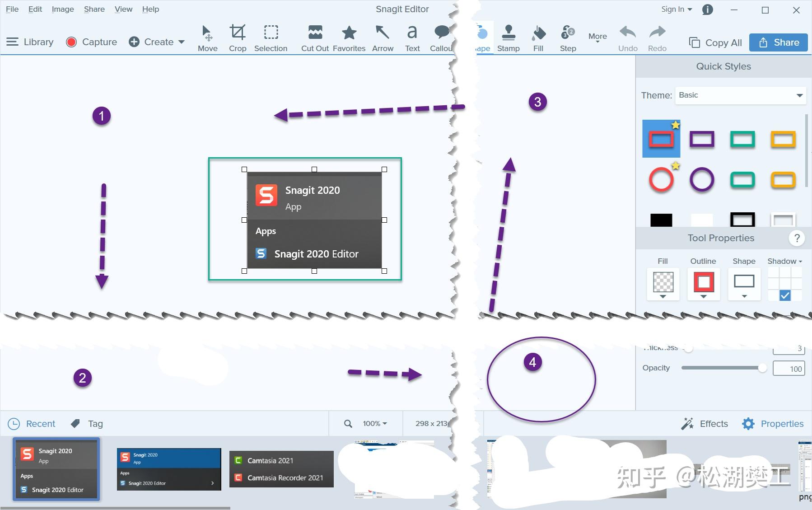The image size is (812, 510).
Task: Click the Opacity value field
Action: pos(789,369)
